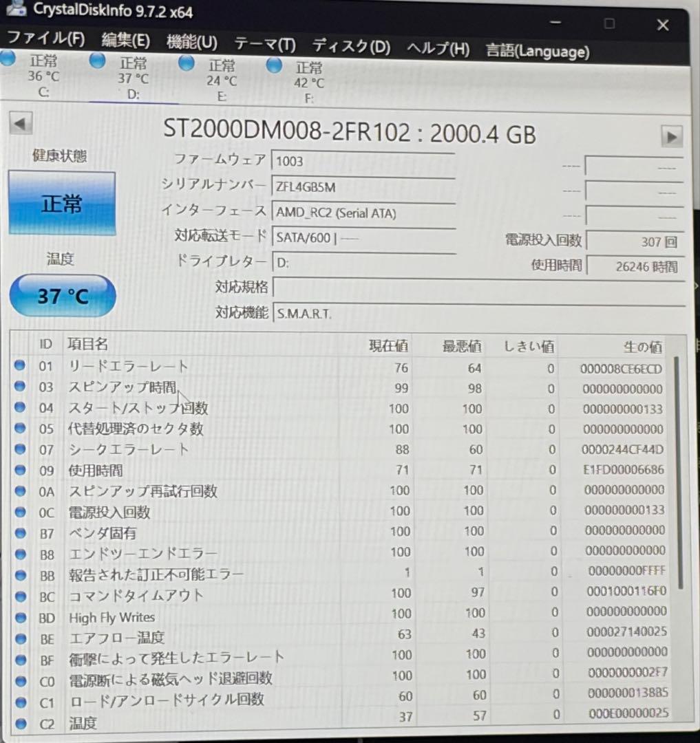Click the status dot next to C2 温度
Viewport: 700px width, 743px height.
(x=20, y=723)
